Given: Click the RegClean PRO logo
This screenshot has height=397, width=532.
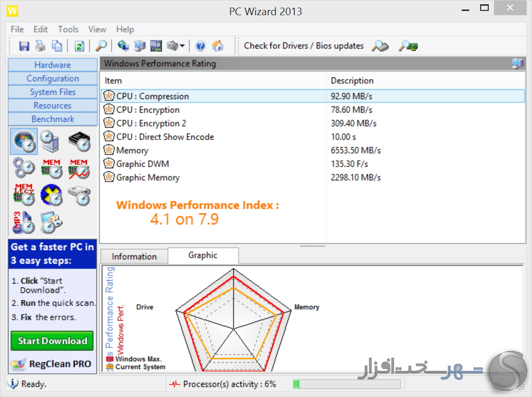Looking at the screenshot, I should click(51, 364).
